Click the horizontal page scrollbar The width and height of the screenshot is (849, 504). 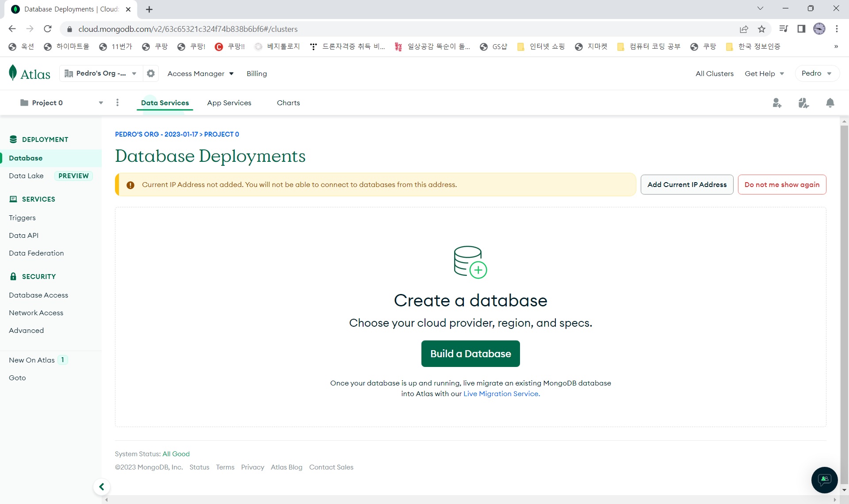pyautogui.click(x=470, y=500)
